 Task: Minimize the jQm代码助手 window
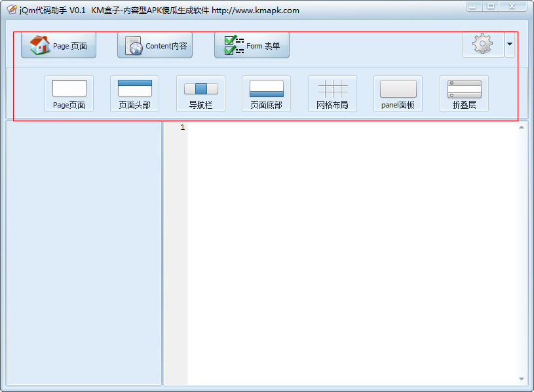tap(473, 6)
